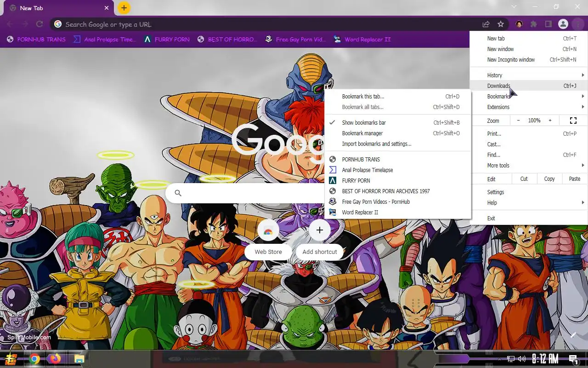Show hidden system tray icons
The width and height of the screenshot is (588, 368).
[500, 359]
